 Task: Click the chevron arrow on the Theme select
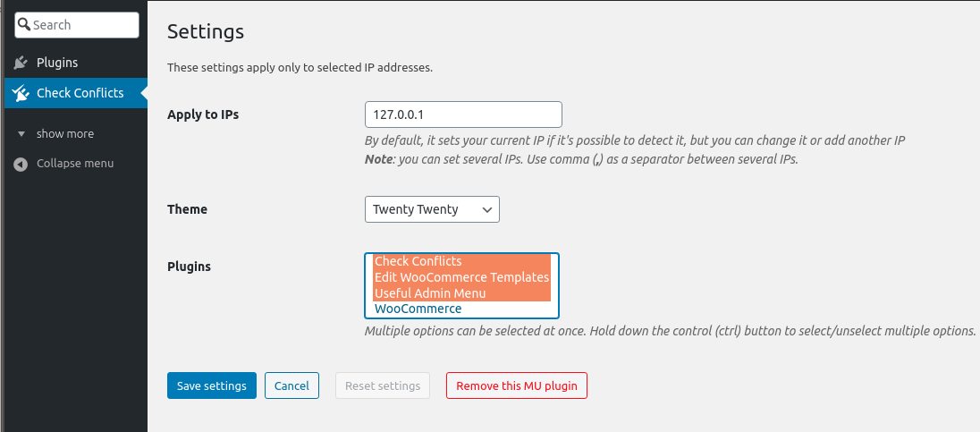tap(487, 210)
